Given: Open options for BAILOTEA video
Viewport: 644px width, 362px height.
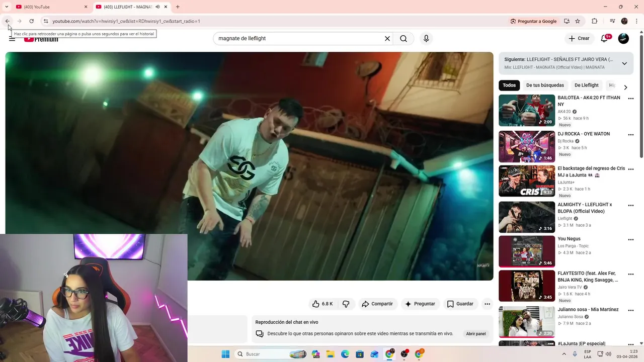Looking at the screenshot, I should pyautogui.click(x=631, y=99).
